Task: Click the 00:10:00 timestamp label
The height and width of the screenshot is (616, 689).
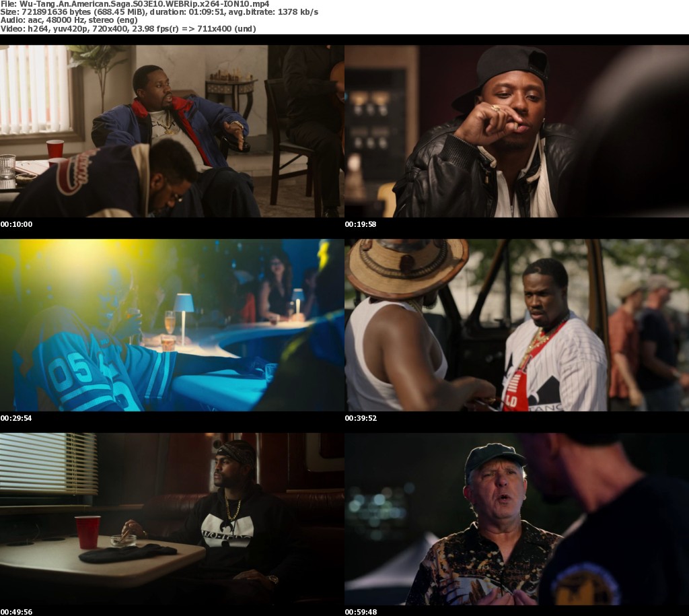Action: (16, 224)
